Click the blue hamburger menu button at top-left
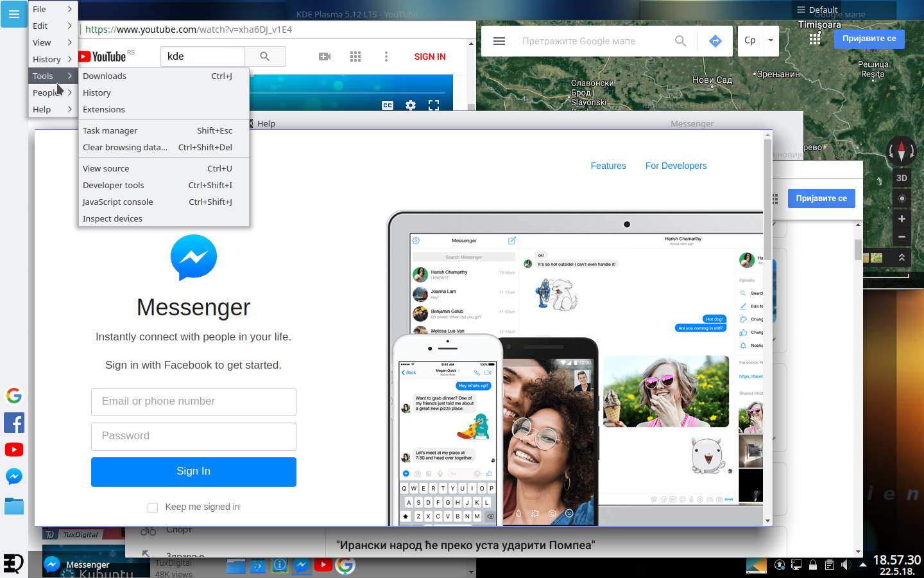Screen dimensions: 924x578 tap(14, 13)
